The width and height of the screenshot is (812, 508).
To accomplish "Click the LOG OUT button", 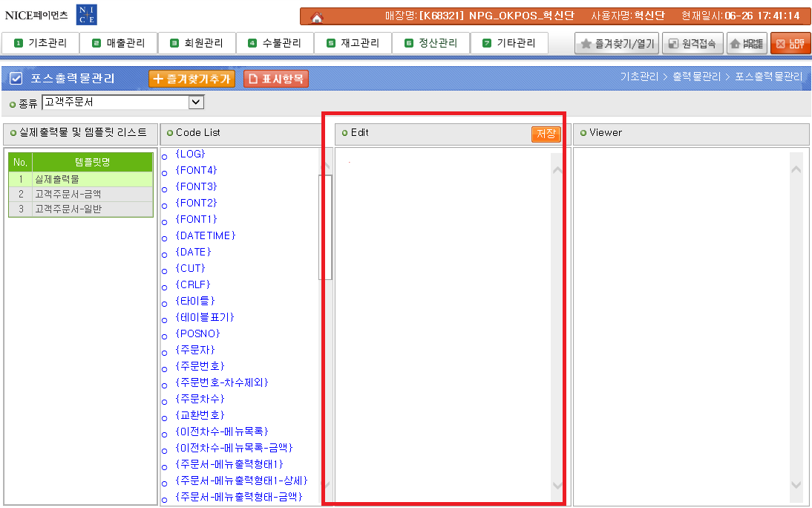I will (790, 44).
